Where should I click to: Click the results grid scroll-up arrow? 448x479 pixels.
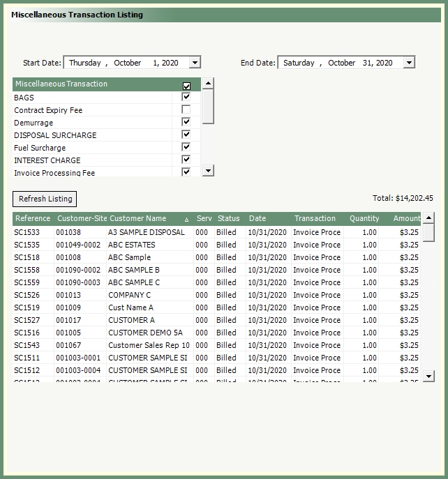click(429, 218)
